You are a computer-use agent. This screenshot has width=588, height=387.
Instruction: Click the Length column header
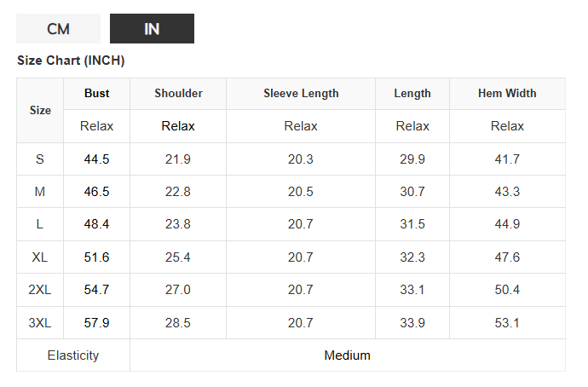(x=412, y=94)
